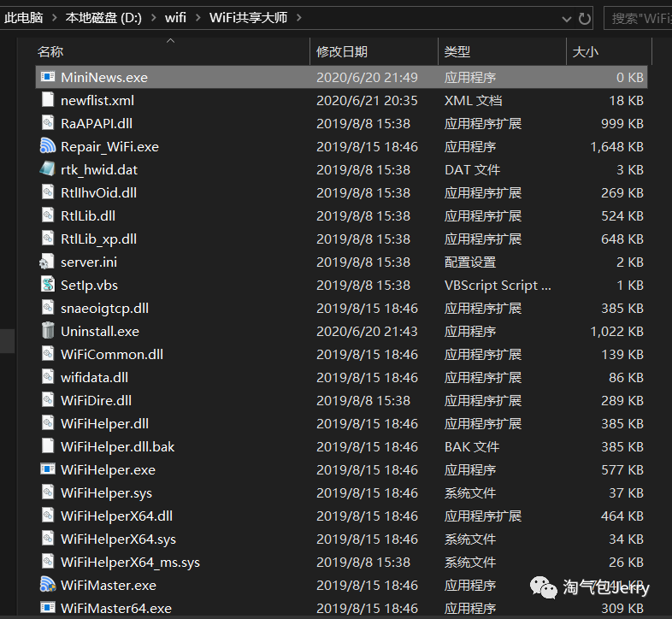This screenshot has height=619, width=672.
Task: Sort by the 类型 column header
Action: (502, 51)
